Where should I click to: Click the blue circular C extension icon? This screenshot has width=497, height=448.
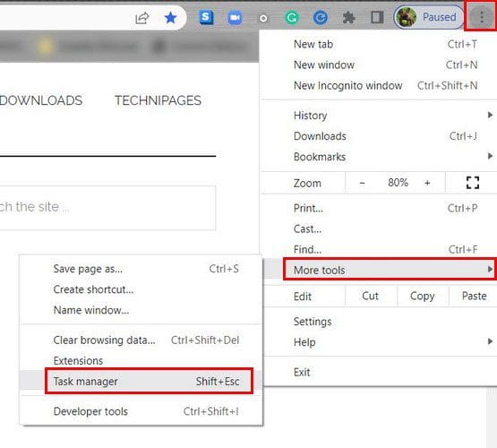320,17
